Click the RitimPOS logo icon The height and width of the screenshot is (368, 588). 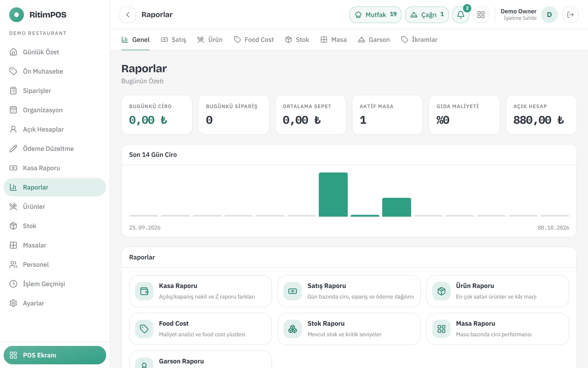pyautogui.click(x=17, y=14)
